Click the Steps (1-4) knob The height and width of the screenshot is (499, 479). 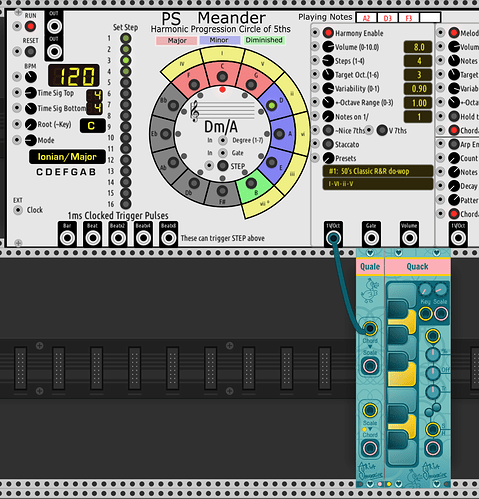pyautogui.click(x=328, y=60)
